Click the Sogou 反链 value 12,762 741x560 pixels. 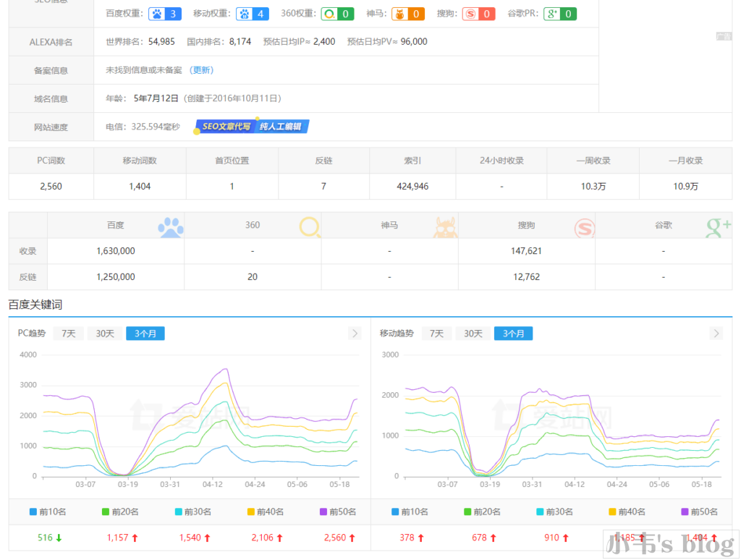(x=527, y=277)
